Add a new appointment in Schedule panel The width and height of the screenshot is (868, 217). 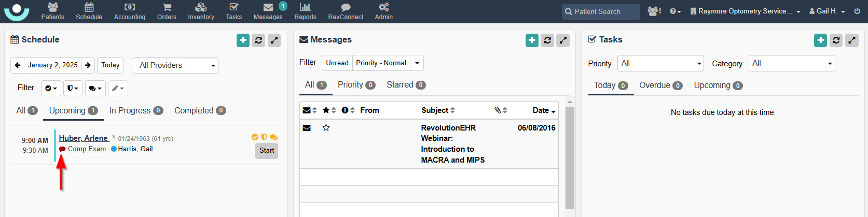pyautogui.click(x=243, y=40)
